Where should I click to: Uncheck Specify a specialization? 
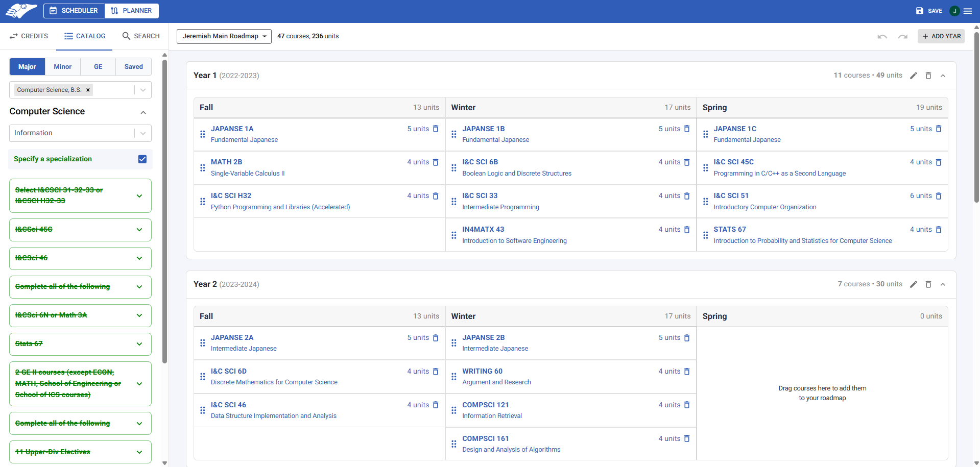(142, 159)
